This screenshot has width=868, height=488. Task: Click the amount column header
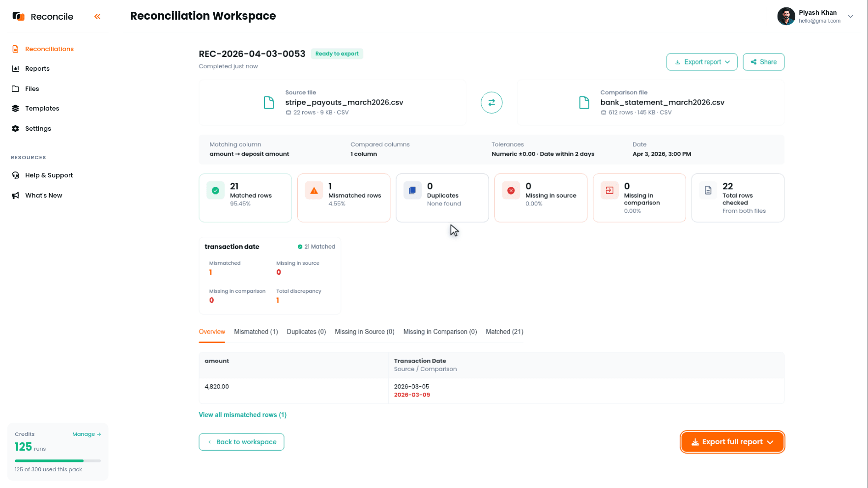(217, 361)
